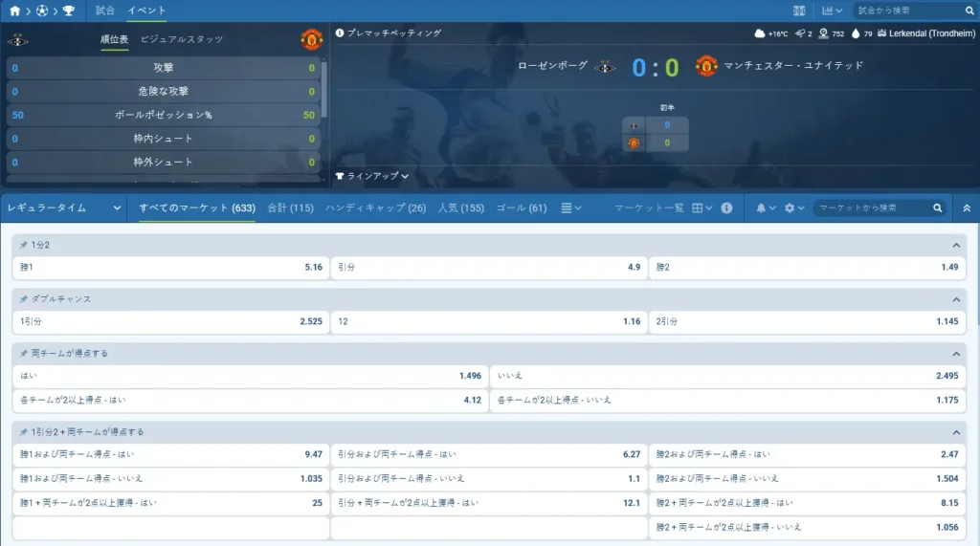The image size is (980, 546).
Task: Click the humidity droplet icon
Action: click(856, 33)
